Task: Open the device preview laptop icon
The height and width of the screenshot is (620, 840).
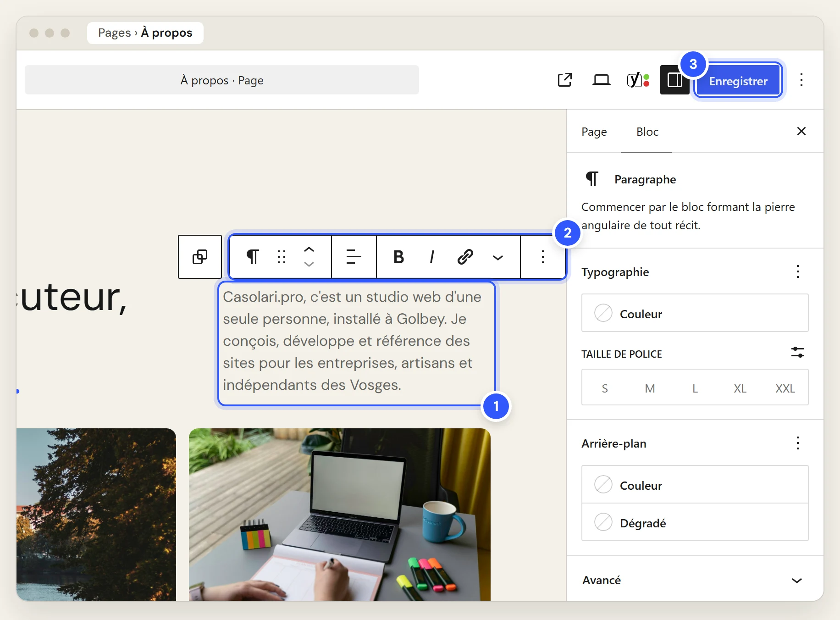Action: [601, 80]
